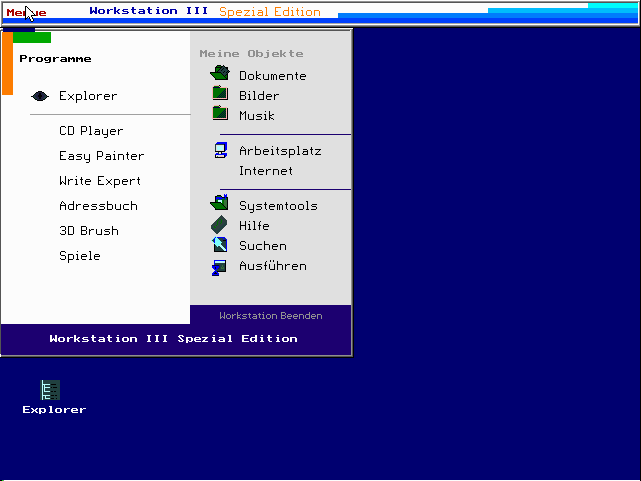Click the Suchen magnifier icon

point(220,245)
